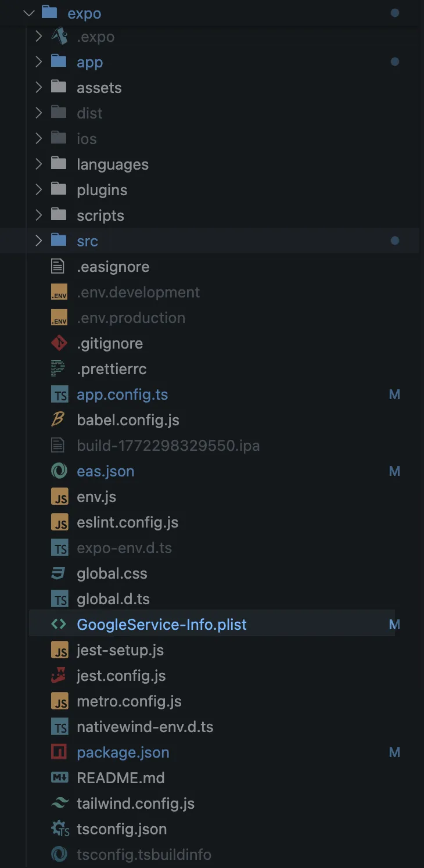Click the Jest icon next to jest.config.js
424x868 pixels.
click(59, 676)
